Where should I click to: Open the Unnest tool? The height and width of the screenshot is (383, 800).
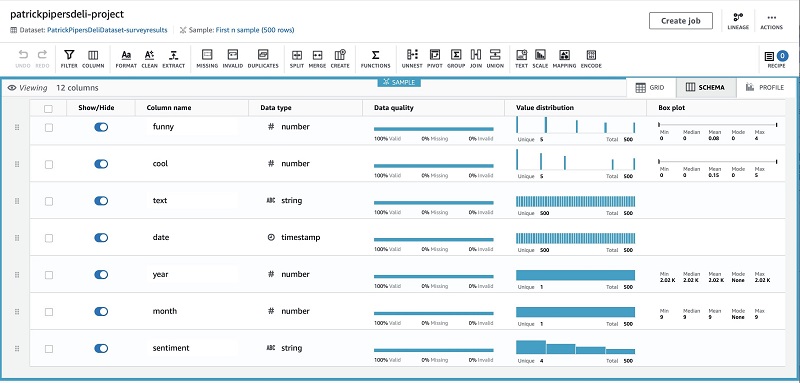pos(412,58)
